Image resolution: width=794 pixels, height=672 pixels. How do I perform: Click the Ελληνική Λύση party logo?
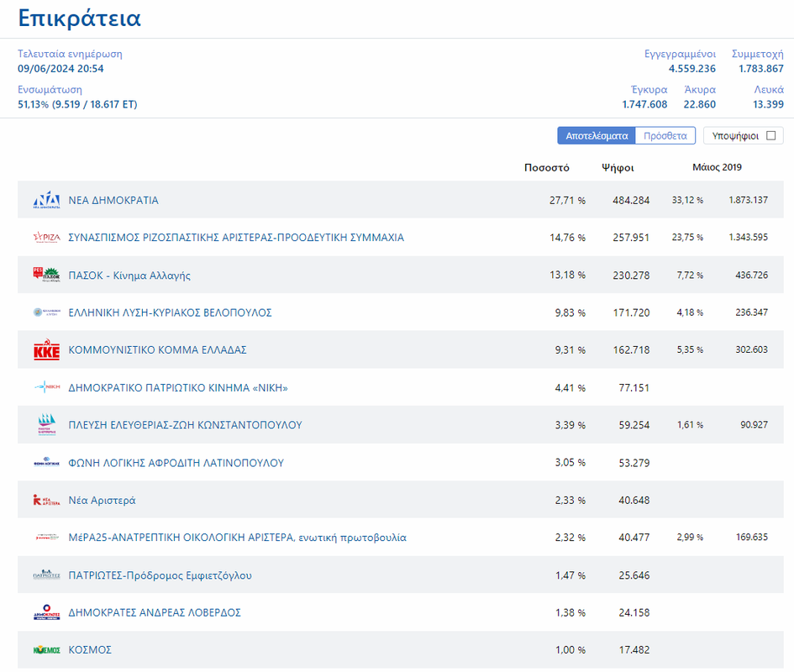pyautogui.click(x=46, y=312)
